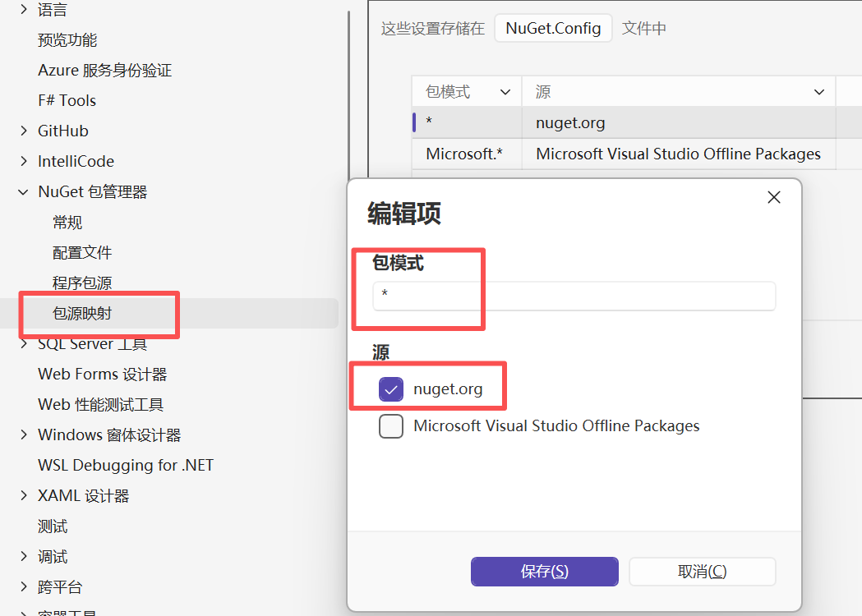Expand the Windows 窗体设计器 node
Screen dimensions: 862x616
(23, 435)
